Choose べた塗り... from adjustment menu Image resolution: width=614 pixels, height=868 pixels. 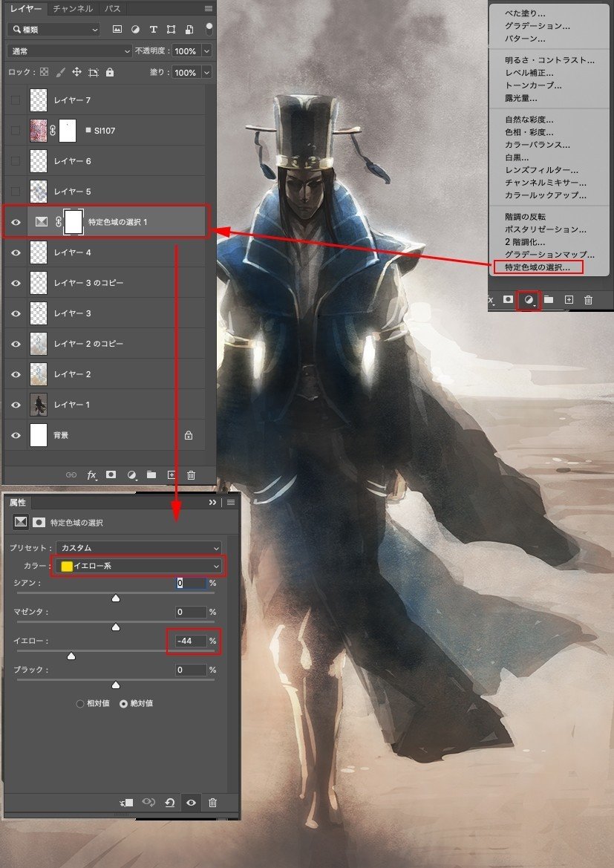pyautogui.click(x=525, y=13)
